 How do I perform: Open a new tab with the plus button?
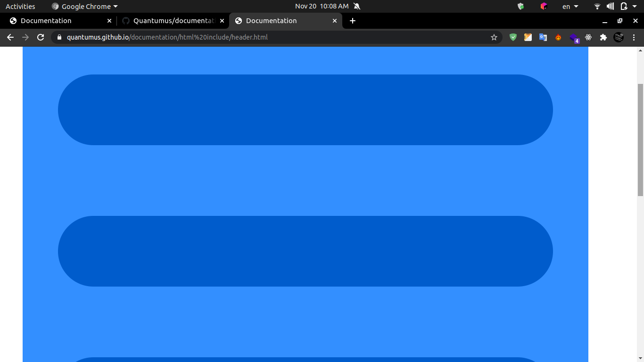click(353, 21)
